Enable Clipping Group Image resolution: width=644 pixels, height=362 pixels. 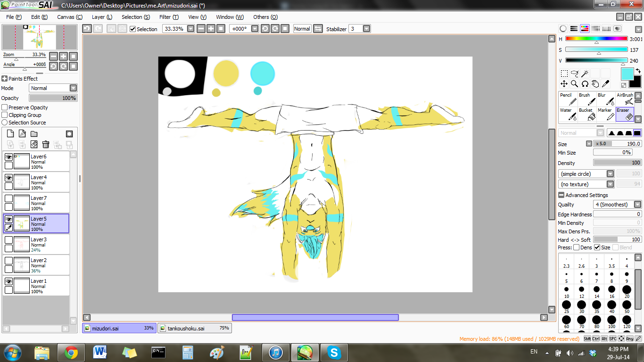click(x=5, y=115)
